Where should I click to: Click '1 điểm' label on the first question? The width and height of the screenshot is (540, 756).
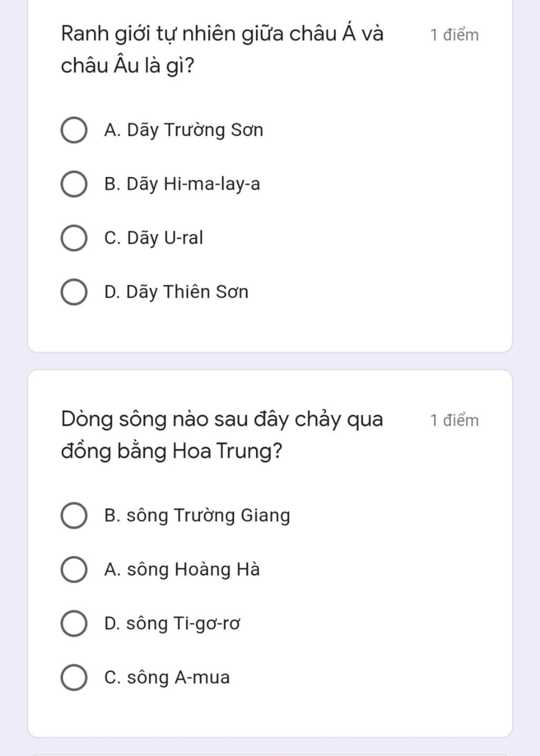[x=454, y=35]
